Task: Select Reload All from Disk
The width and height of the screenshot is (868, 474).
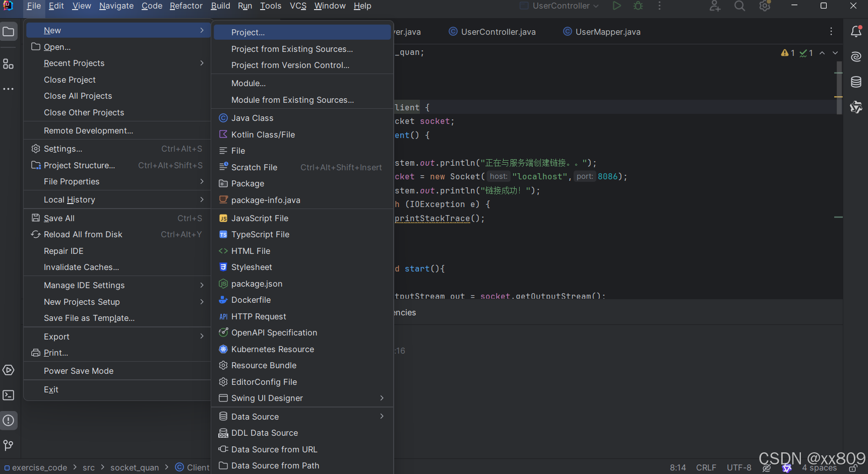Action: (x=117, y=234)
